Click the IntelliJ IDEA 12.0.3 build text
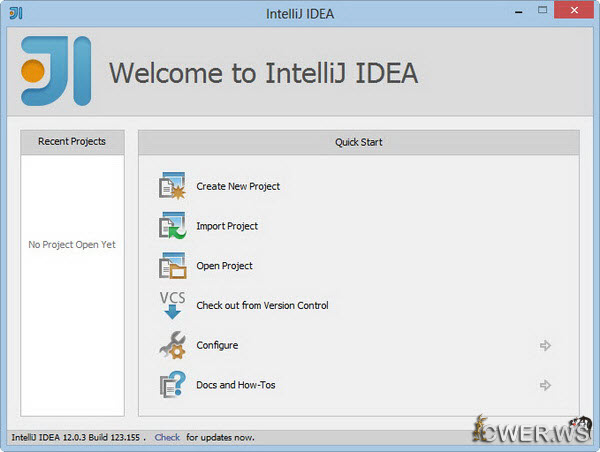Image resolution: width=600 pixels, height=452 pixels. click(76, 437)
